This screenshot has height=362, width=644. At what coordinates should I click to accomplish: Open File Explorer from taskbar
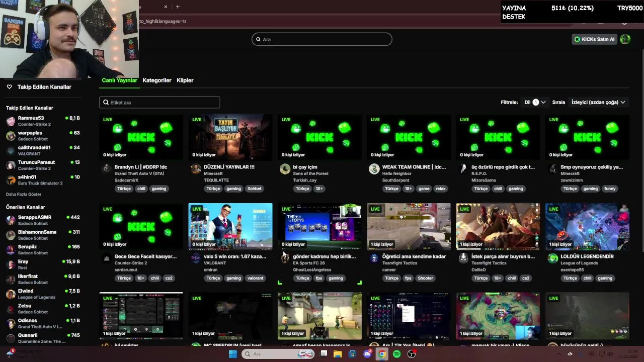[x=338, y=354]
